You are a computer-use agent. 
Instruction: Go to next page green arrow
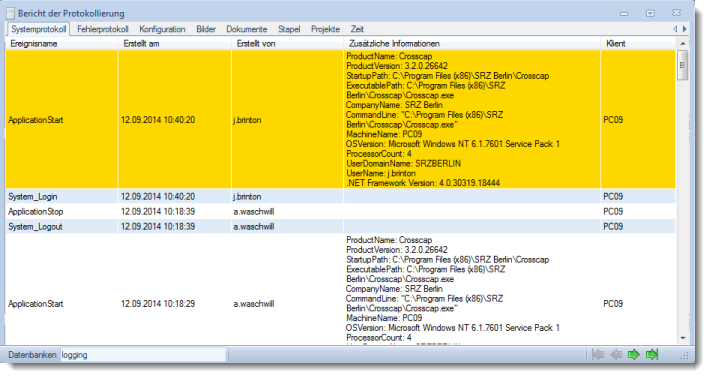coord(634,354)
